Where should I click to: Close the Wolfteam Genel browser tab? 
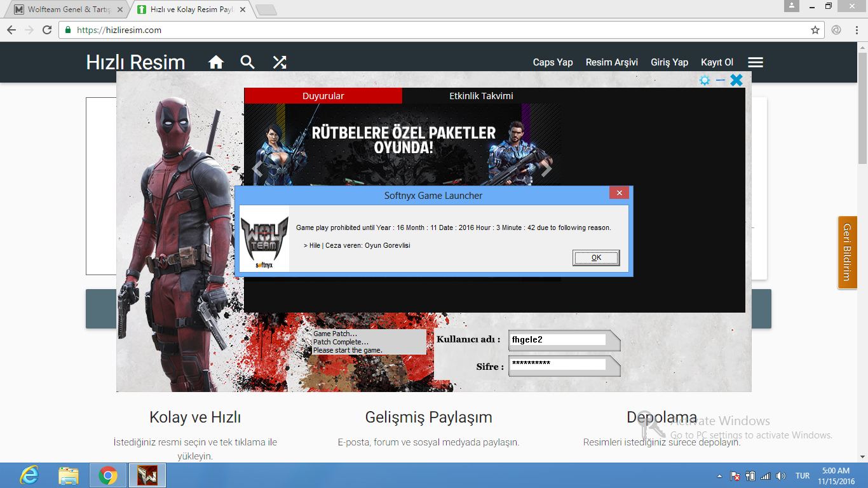(x=120, y=10)
